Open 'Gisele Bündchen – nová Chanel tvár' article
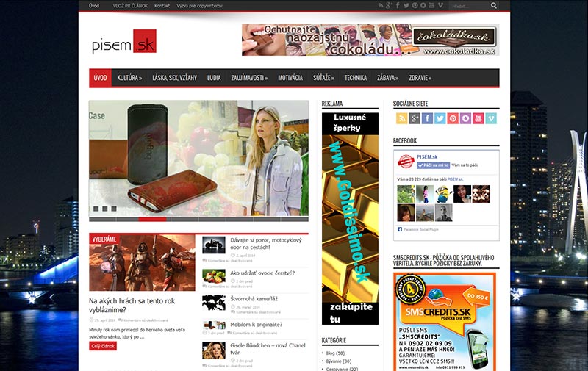This screenshot has height=371, width=588. pos(268,349)
